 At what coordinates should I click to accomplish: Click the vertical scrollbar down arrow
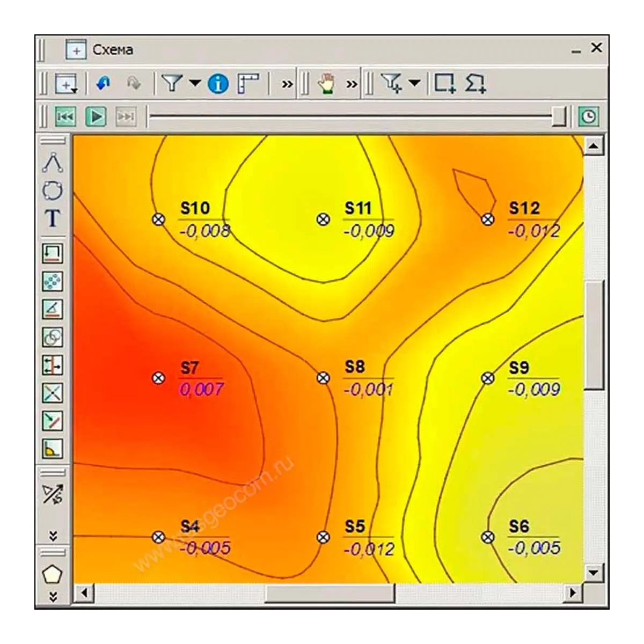[x=594, y=573]
